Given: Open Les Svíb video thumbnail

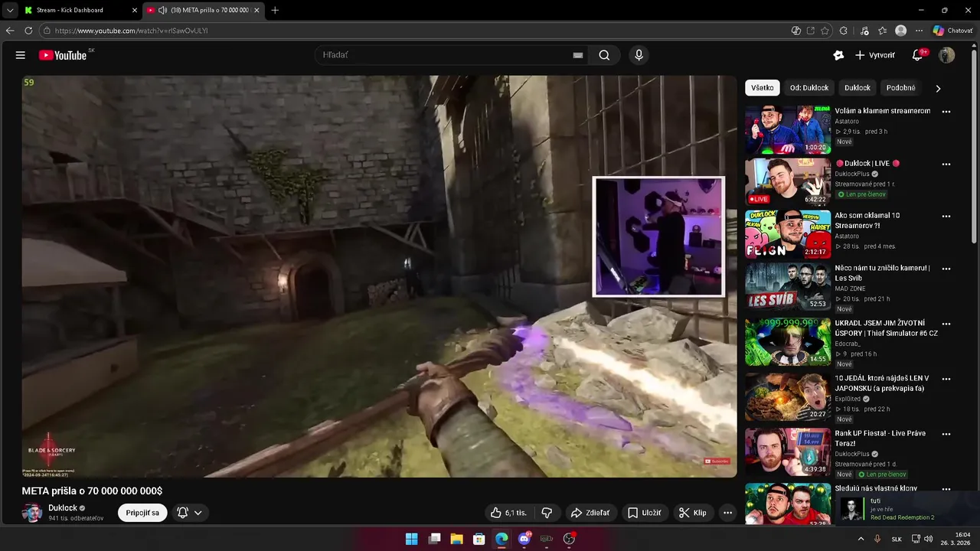Looking at the screenshot, I should 788,287.
